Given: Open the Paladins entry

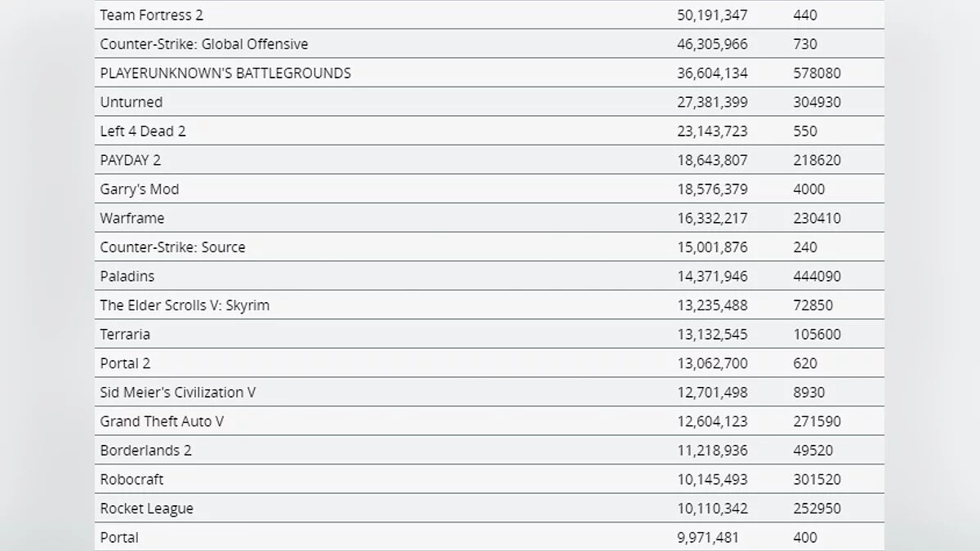Looking at the screenshot, I should (x=127, y=276).
